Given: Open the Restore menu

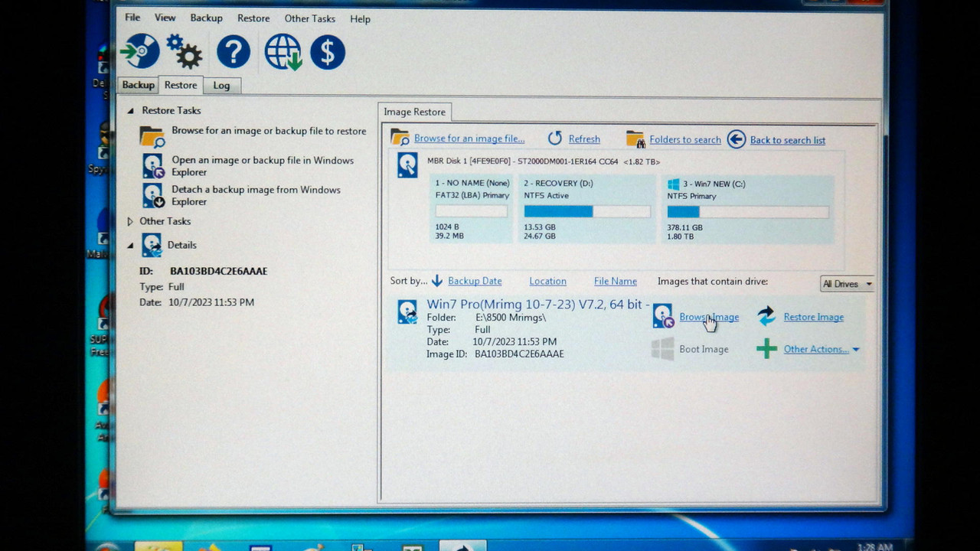Looking at the screenshot, I should 253,18.
